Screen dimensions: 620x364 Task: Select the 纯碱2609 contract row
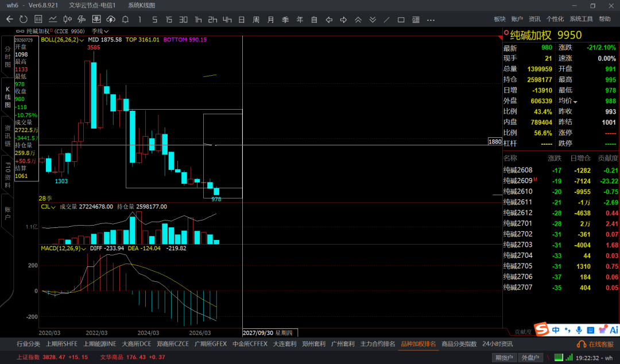click(561, 181)
